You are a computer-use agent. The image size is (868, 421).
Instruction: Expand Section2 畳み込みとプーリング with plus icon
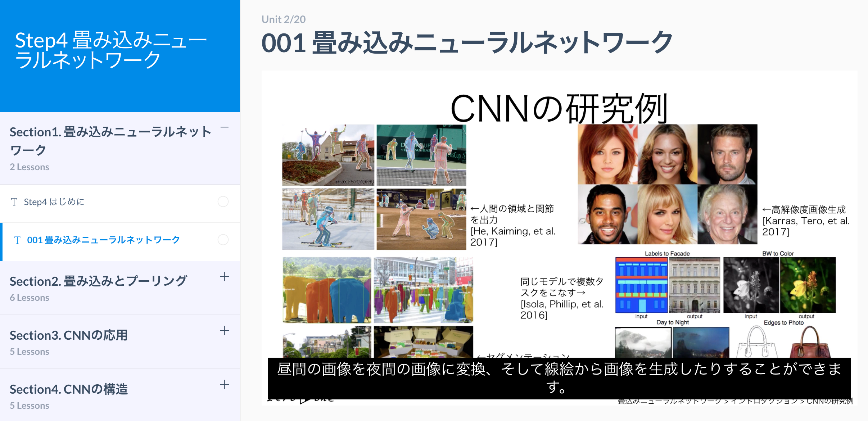tap(224, 276)
